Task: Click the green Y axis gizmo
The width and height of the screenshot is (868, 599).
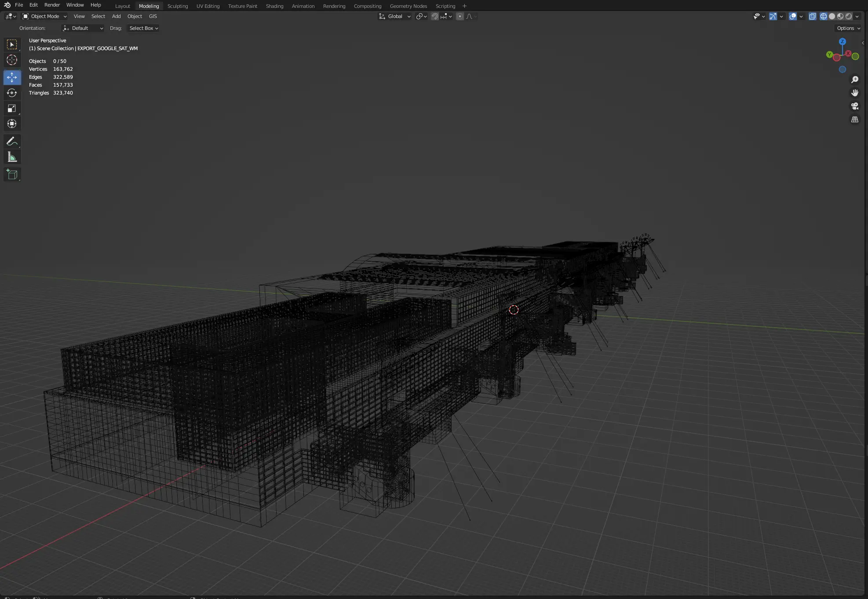Action: coord(829,55)
